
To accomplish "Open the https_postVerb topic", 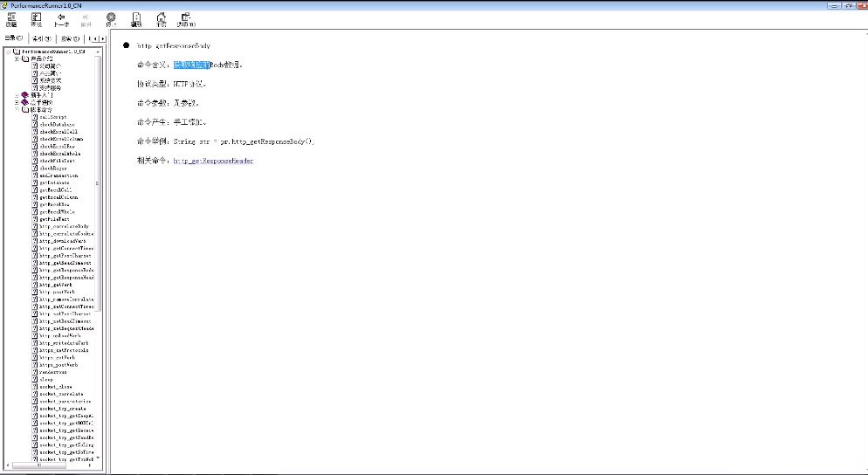I will [x=59, y=365].
